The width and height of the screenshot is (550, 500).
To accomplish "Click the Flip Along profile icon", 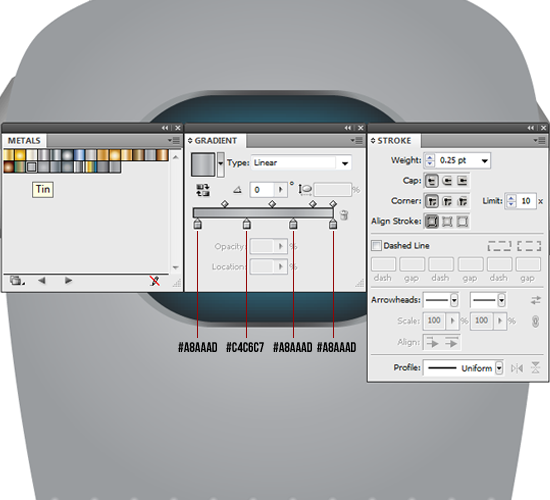I will [516, 368].
